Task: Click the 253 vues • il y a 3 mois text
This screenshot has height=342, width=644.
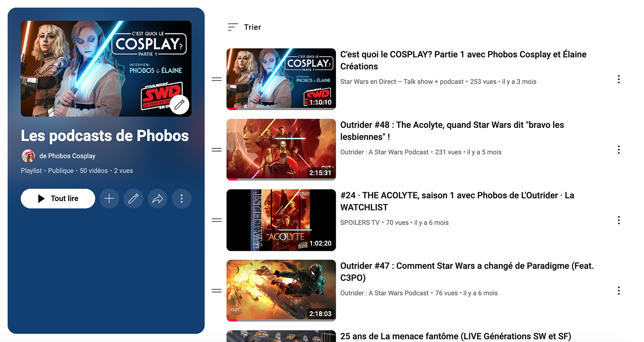Action: pos(503,82)
